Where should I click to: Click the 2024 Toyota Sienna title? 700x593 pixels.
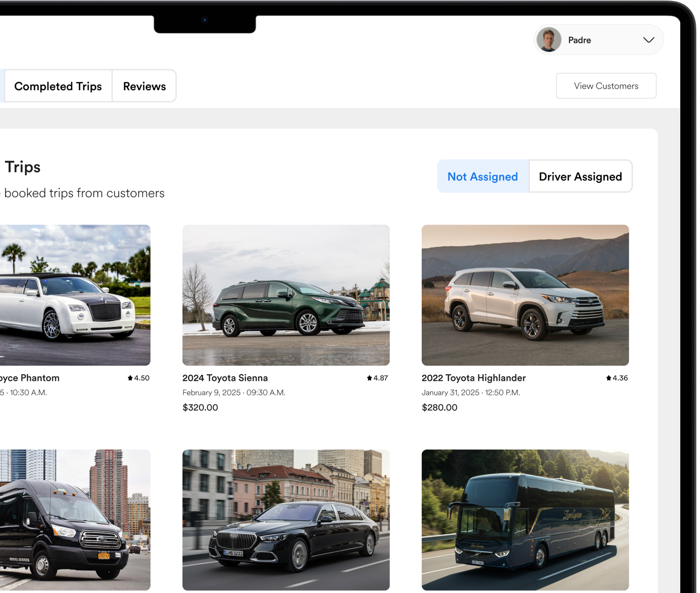click(225, 377)
